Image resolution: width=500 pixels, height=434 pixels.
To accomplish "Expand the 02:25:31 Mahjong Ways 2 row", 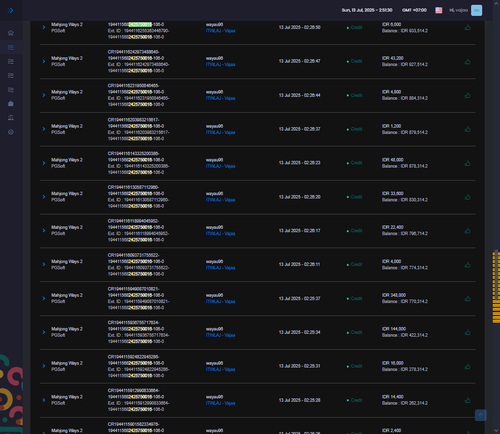I will (x=44, y=366).
